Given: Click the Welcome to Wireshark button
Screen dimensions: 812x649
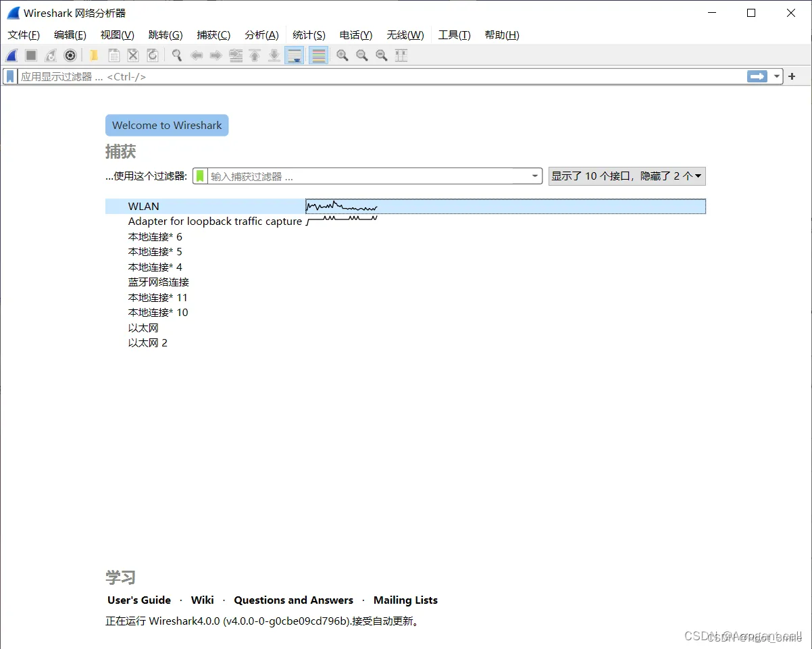Looking at the screenshot, I should coord(167,125).
